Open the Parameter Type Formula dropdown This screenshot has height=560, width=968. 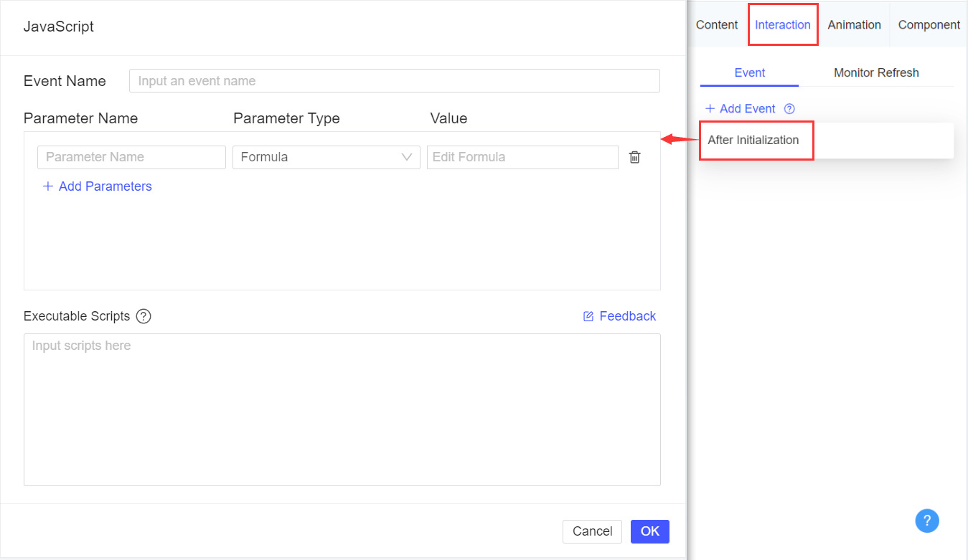point(326,156)
